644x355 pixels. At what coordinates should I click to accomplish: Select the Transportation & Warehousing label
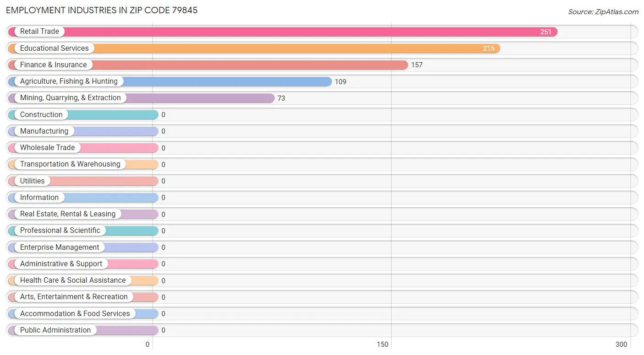point(70,164)
